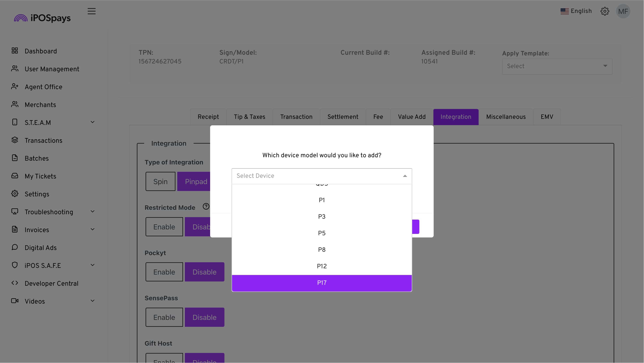The width and height of the screenshot is (644, 363).
Task: Select P8 device model option
Action: (x=321, y=250)
